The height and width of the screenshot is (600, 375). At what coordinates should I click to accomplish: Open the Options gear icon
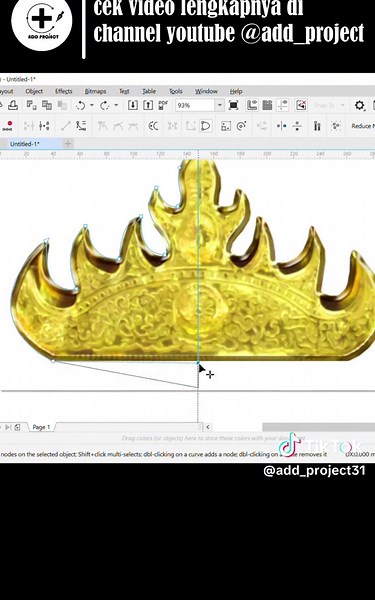(359, 105)
